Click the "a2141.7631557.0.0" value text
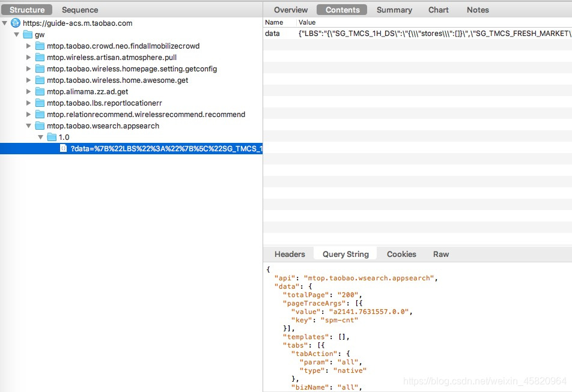Viewport: 572px width, 392px height. [369, 312]
